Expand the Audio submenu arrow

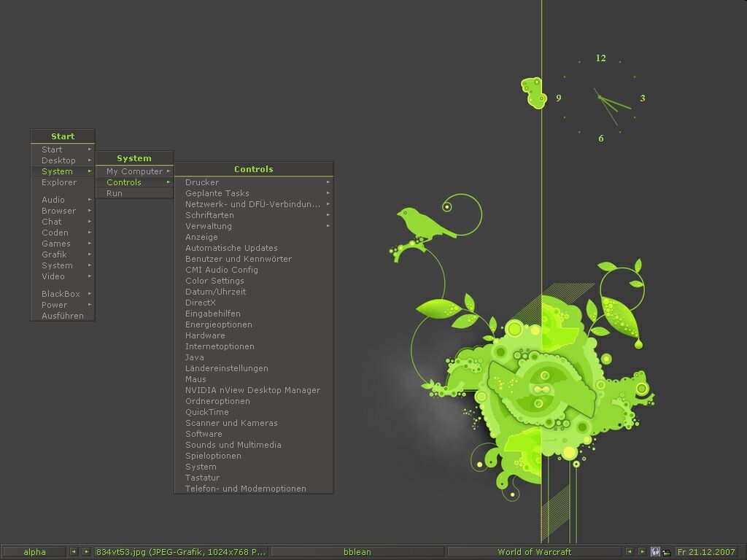tap(90, 200)
